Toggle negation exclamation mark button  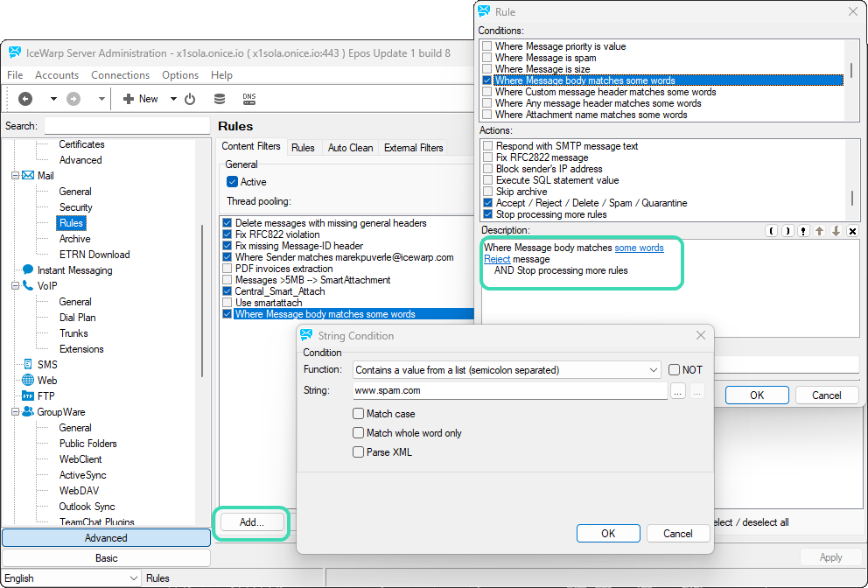(x=803, y=231)
